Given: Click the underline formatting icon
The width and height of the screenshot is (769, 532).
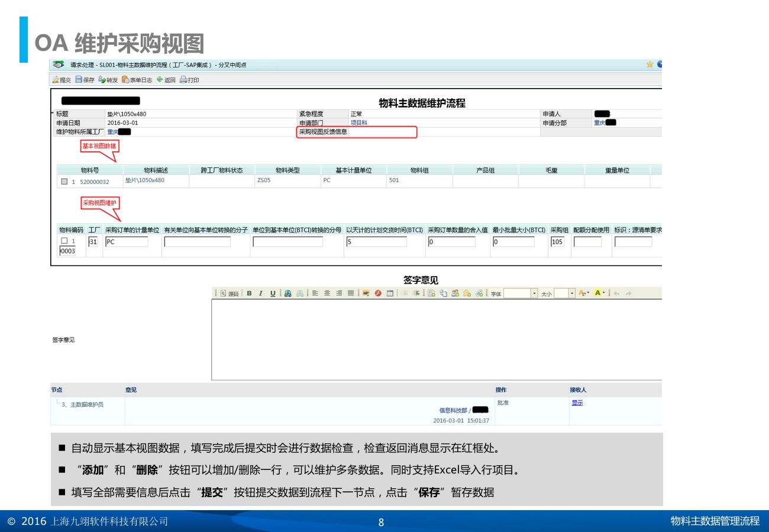Looking at the screenshot, I should coord(273,293).
